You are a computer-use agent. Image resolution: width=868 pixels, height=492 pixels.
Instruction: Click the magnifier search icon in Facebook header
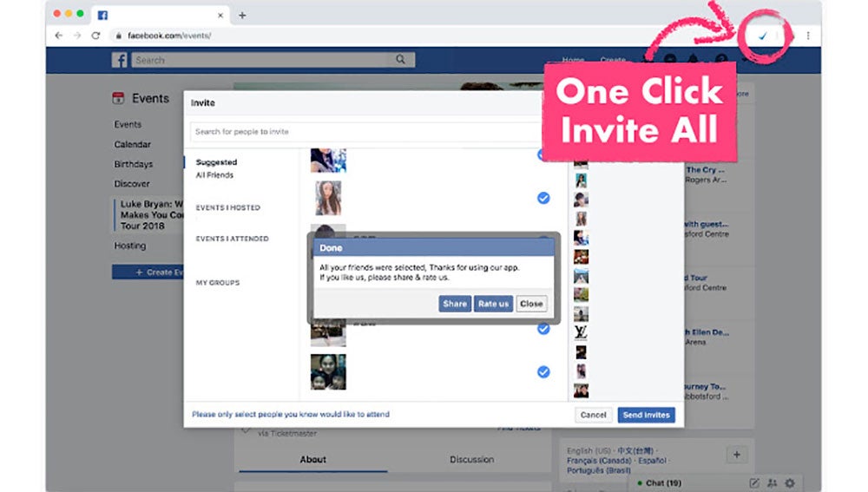[400, 60]
